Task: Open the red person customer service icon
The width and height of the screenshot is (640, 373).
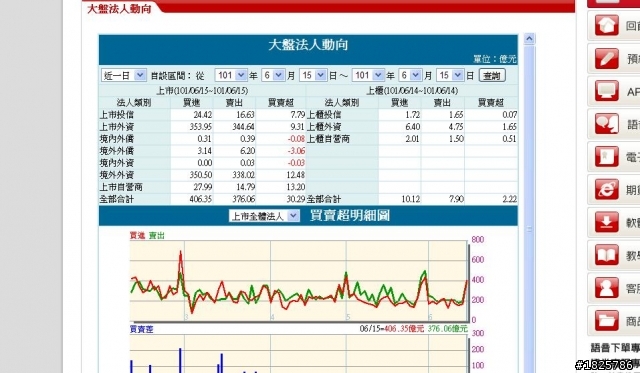Action: point(607,288)
